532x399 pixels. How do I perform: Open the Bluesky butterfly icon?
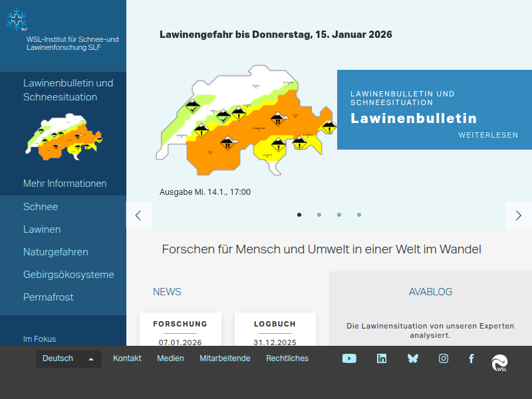coord(413,358)
